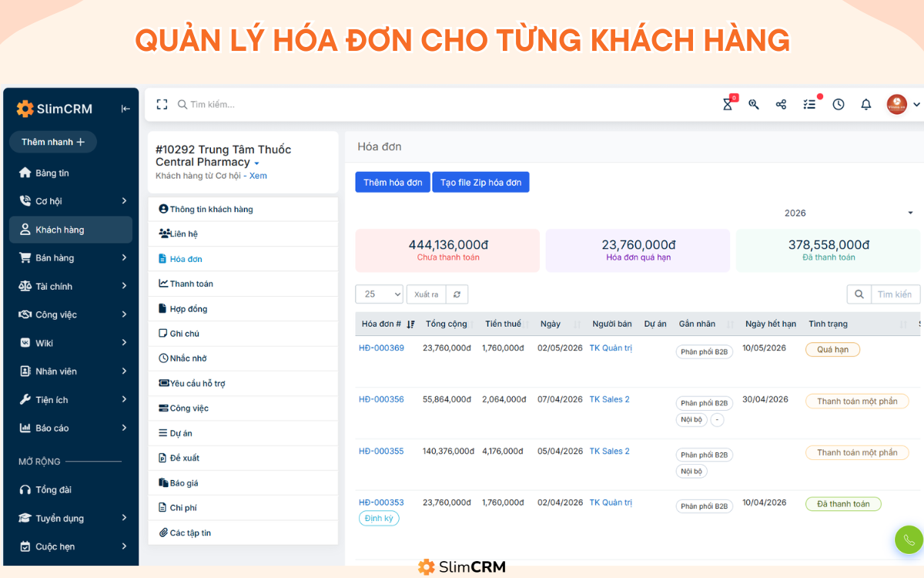This screenshot has width=924, height=578.
Task: Collapse the SlimCRM sidebar arrow icon
Action: coord(126,109)
